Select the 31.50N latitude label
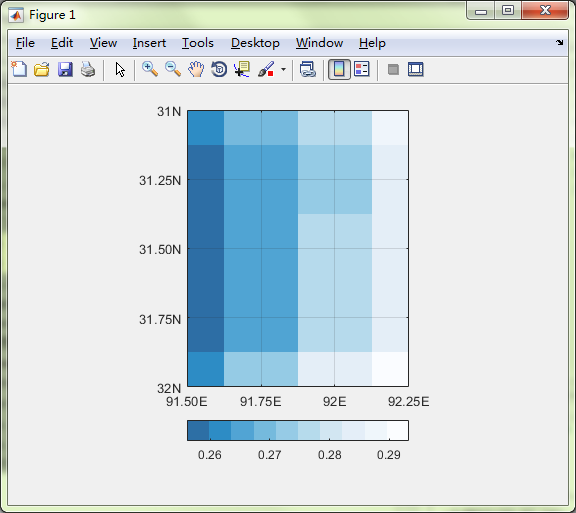The height and width of the screenshot is (513, 576). click(x=160, y=250)
